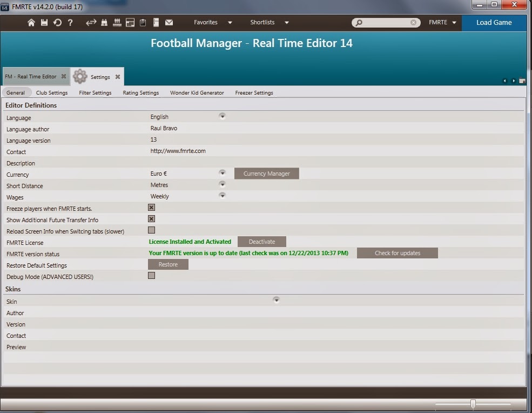Image resolution: width=532 pixels, height=413 pixels.
Task: Click the Raul Bravo language author value
Action: (164, 128)
